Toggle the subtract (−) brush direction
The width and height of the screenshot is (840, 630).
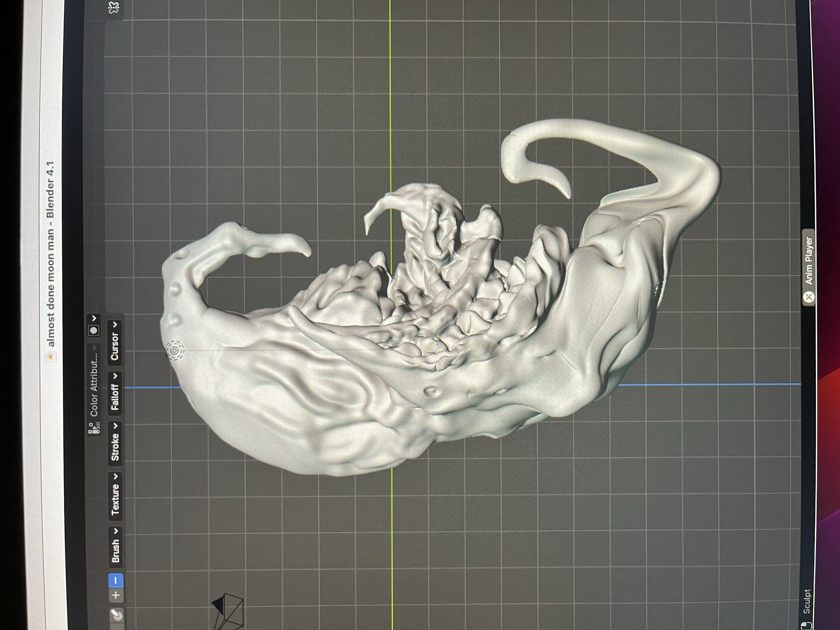tap(116, 580)
